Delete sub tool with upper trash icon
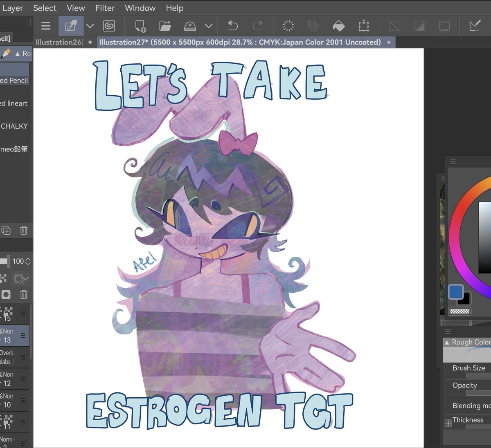The height and width of the screenshot is (448, 491). pyautogui.click(x=24, y=230)
